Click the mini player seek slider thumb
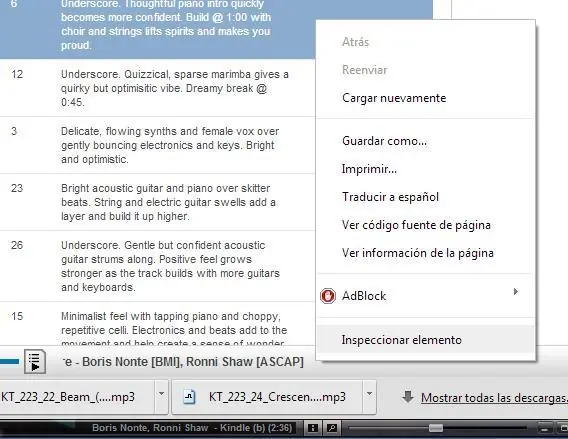 tap(436, 428)
